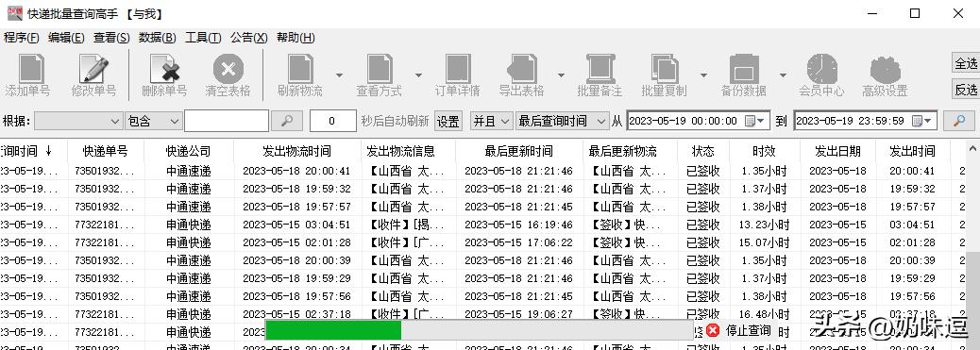Open the 编辑(E) menu
This screenshot has width=980, height=350.
66,38
